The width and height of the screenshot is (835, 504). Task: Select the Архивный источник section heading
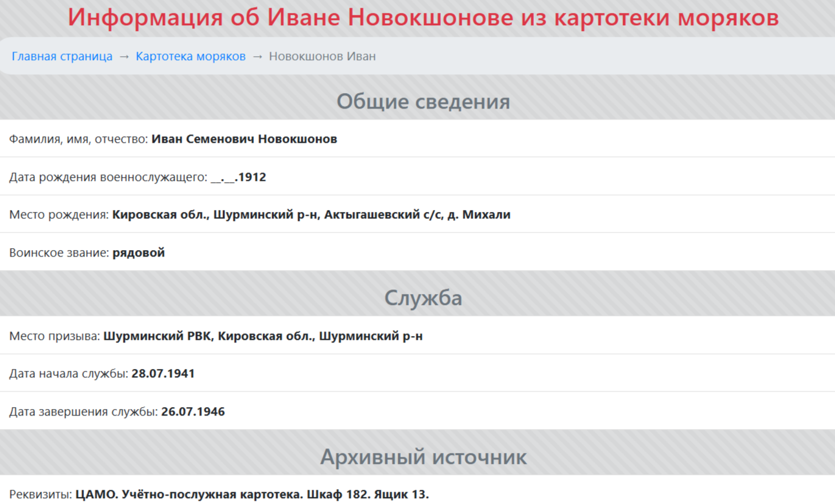click(423, 457)
